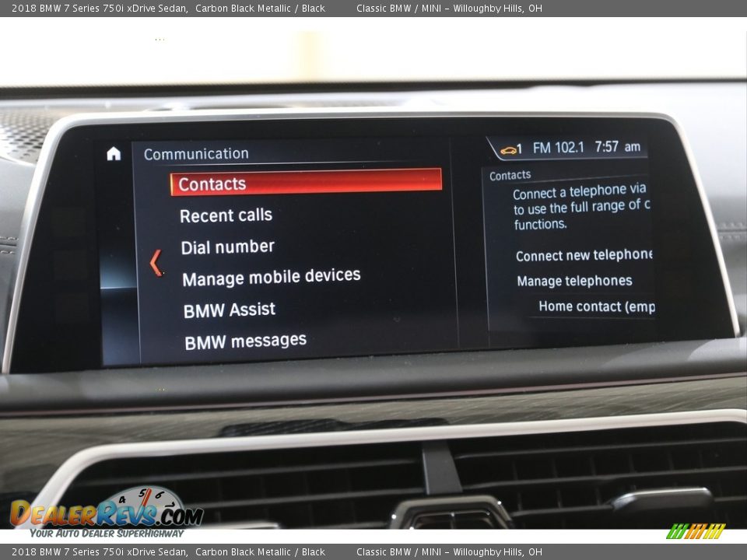Image resolution: width=747 pixels, height=560 pixels.
Task: Select the back arrow left of the menu
Action: click(156, 262)
